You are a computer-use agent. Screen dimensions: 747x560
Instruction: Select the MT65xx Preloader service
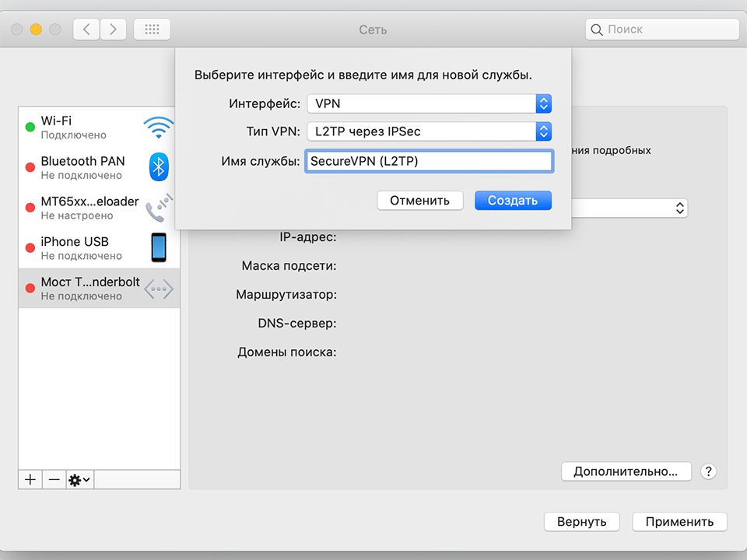[86, 208]
